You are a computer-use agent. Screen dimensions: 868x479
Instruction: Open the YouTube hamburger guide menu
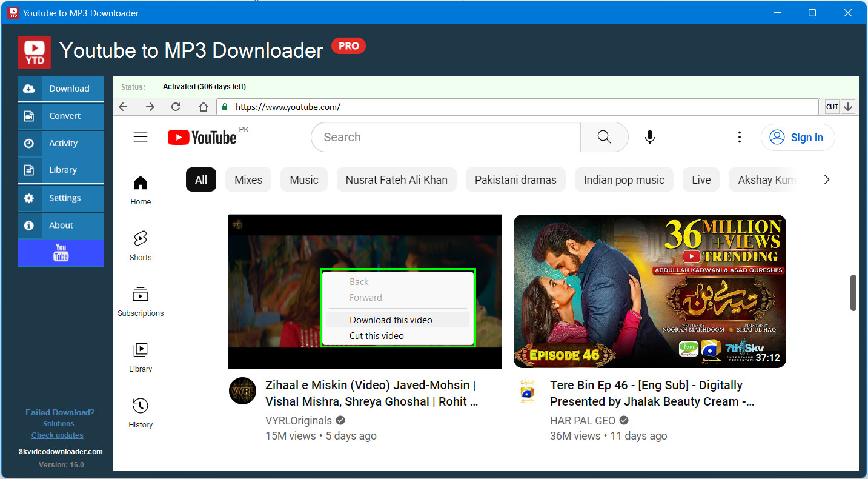pyautogui.click(x=141, y=137)
